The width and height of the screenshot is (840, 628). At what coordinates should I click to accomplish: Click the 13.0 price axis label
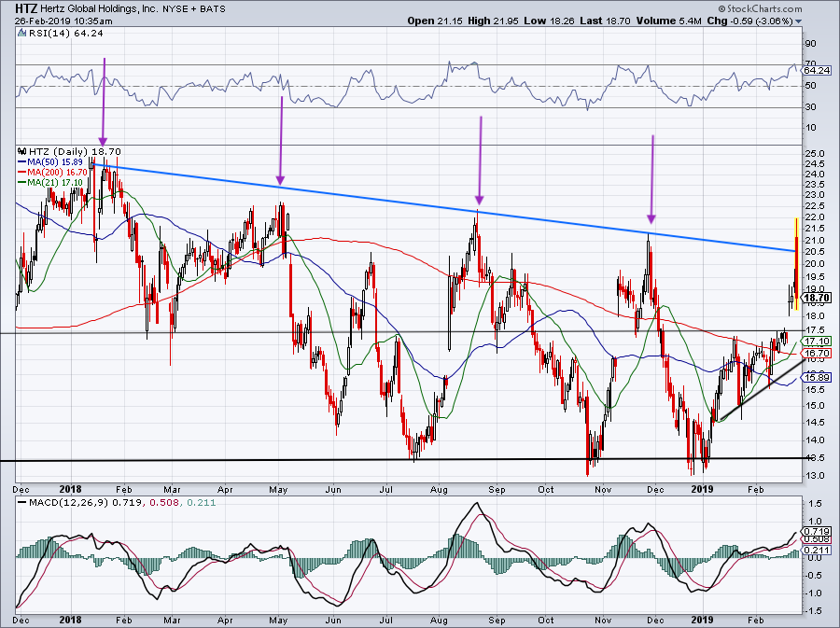pyautogui.click(x=814, y=475)
